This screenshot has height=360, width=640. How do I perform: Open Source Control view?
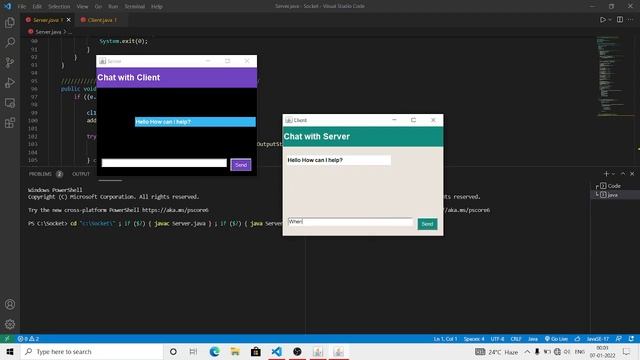point(10,62)
